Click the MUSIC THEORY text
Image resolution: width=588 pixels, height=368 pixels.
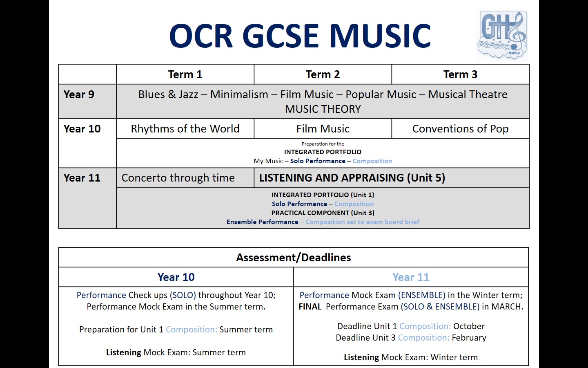tap(323, 109)
